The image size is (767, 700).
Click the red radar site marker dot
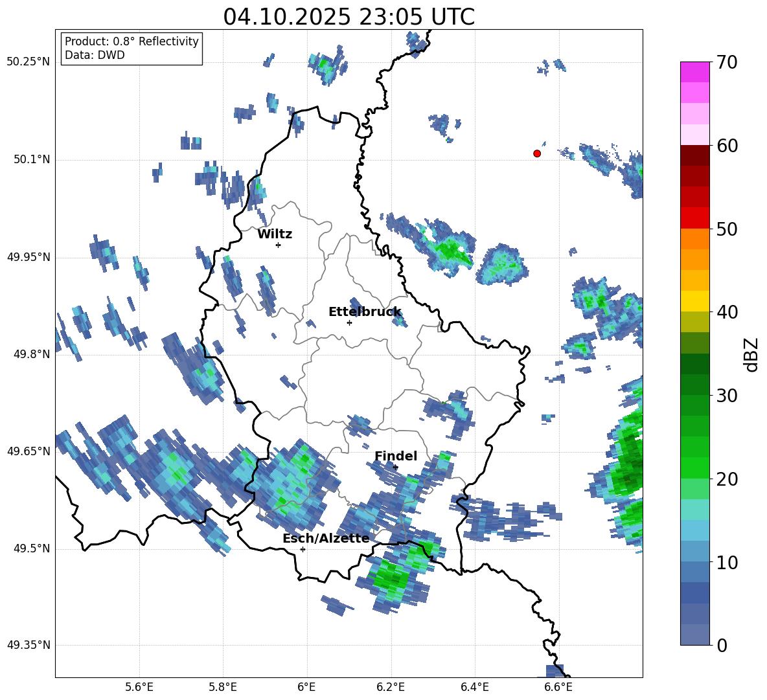[537, 153]
